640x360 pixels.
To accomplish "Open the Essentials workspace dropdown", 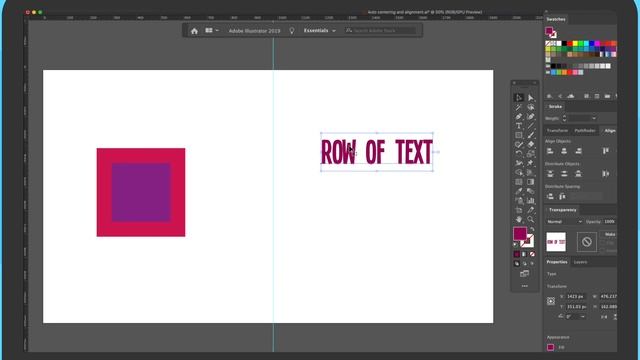I will (320, 31).
